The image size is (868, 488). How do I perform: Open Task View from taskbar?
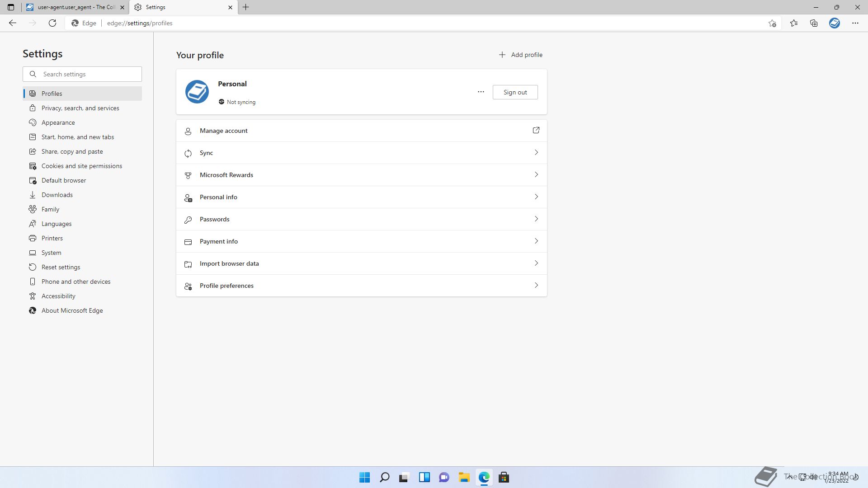404,477
